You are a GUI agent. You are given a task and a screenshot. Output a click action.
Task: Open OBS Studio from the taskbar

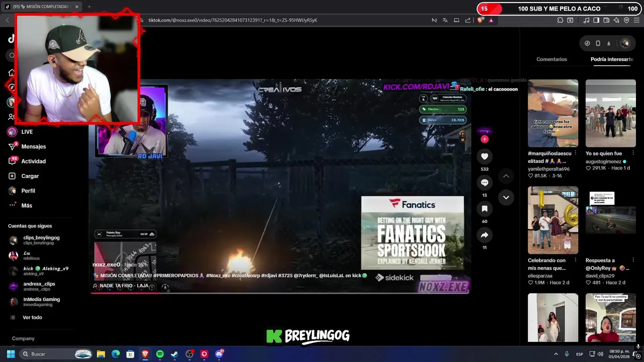tap(189, 354)
